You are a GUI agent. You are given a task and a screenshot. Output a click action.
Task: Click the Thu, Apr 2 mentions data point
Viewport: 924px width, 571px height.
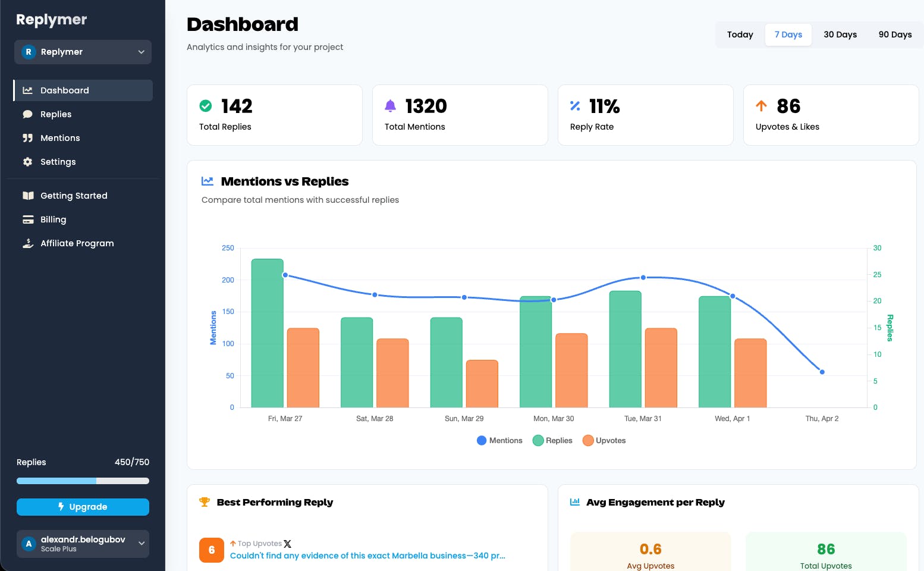(822, 372)
